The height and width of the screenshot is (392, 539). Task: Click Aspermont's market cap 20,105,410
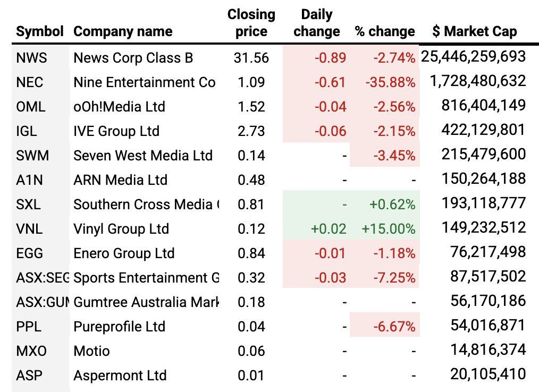488,376
